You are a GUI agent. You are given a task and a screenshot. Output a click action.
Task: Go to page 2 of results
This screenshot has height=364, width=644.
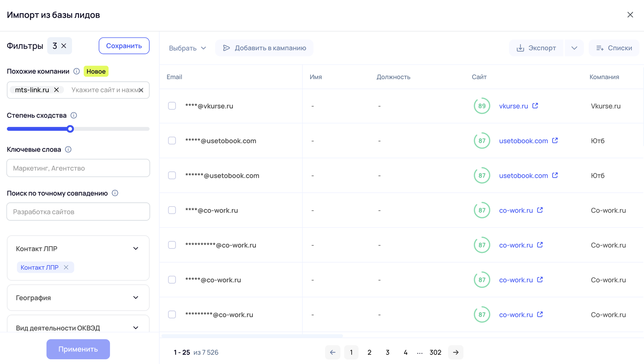[x=369, y=352]
